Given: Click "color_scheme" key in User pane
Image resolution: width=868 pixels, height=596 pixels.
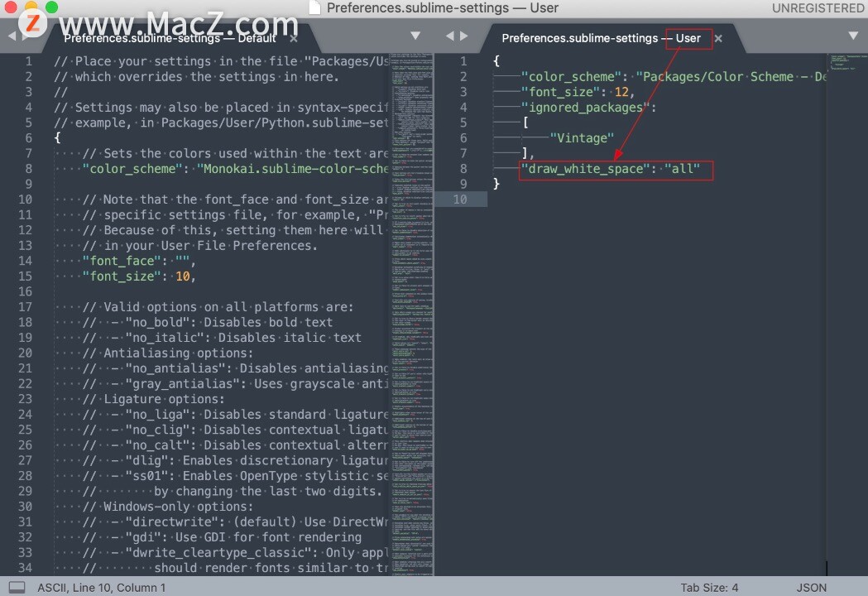Looking at the screenshot, I should (571, 76).
